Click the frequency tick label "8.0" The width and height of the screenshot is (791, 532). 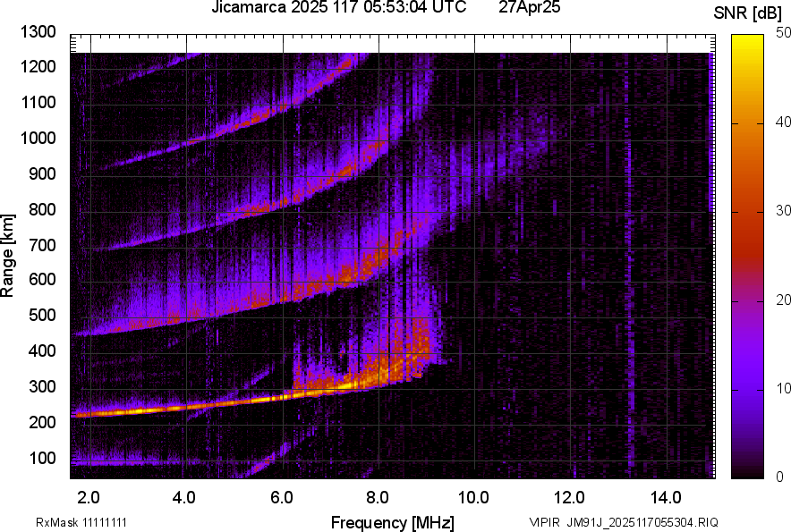377,498
